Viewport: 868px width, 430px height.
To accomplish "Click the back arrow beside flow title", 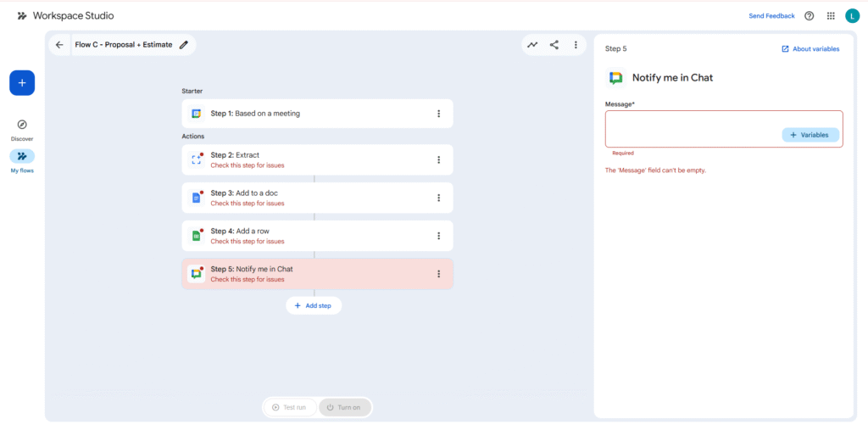I will [x=59, y=45].
